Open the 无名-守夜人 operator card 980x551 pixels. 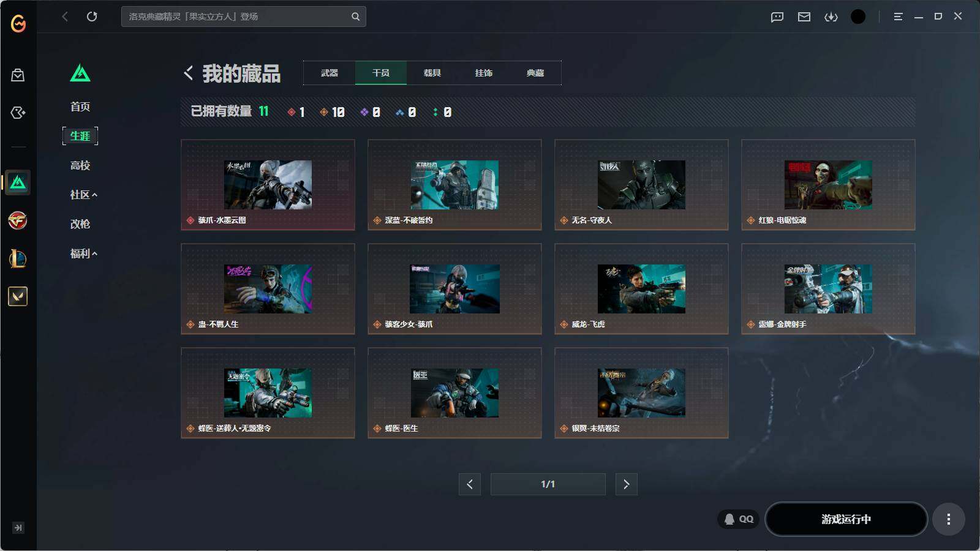pyautogui.click(x=641, y=185)
